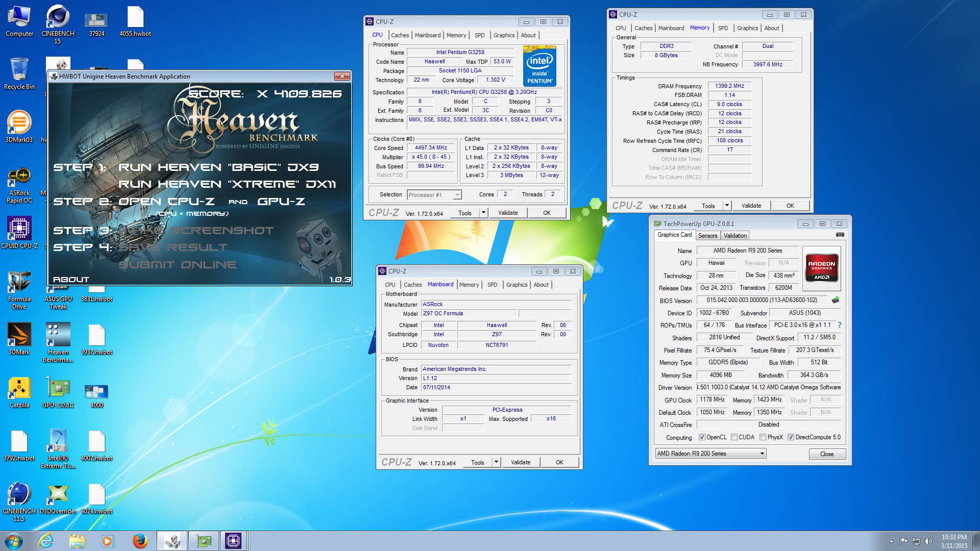
Task: Launch Catzilla desktop shortcut
Action: 19,392
